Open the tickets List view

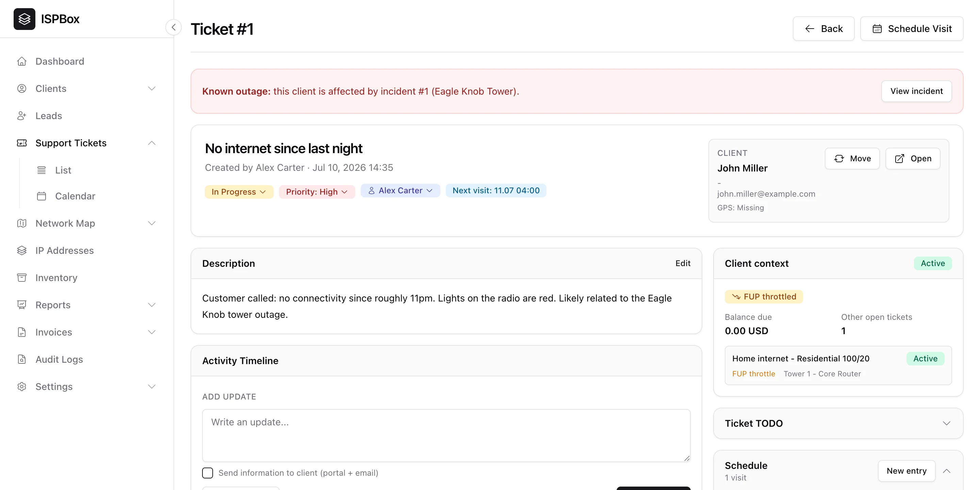pyautogui.click(x=63, y=170)
